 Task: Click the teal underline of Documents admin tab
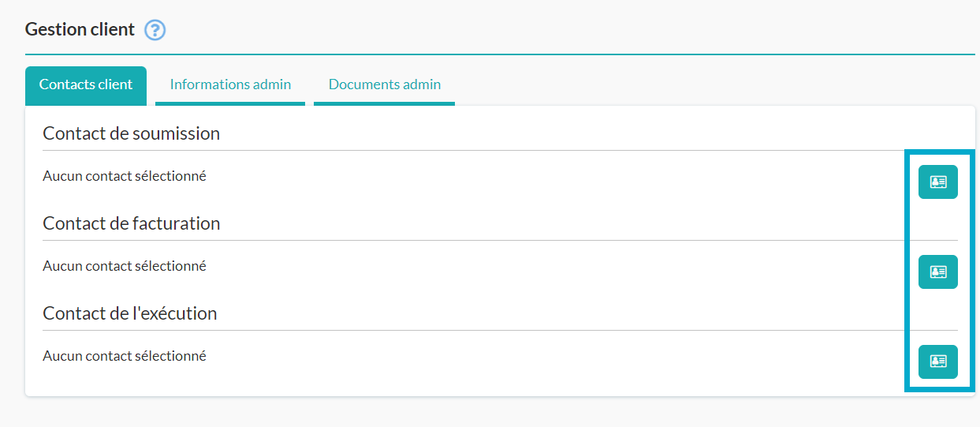pyautogui.click(x=385, y=103)
